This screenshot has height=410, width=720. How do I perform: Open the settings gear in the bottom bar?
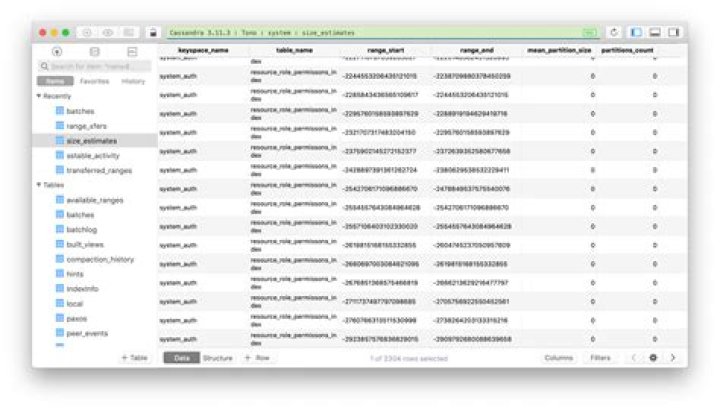(653, 357)
